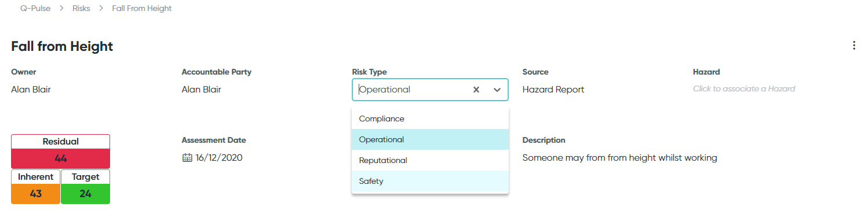Click the Source value Hazard Report
The image size is (868, 211).
(553, 90)
